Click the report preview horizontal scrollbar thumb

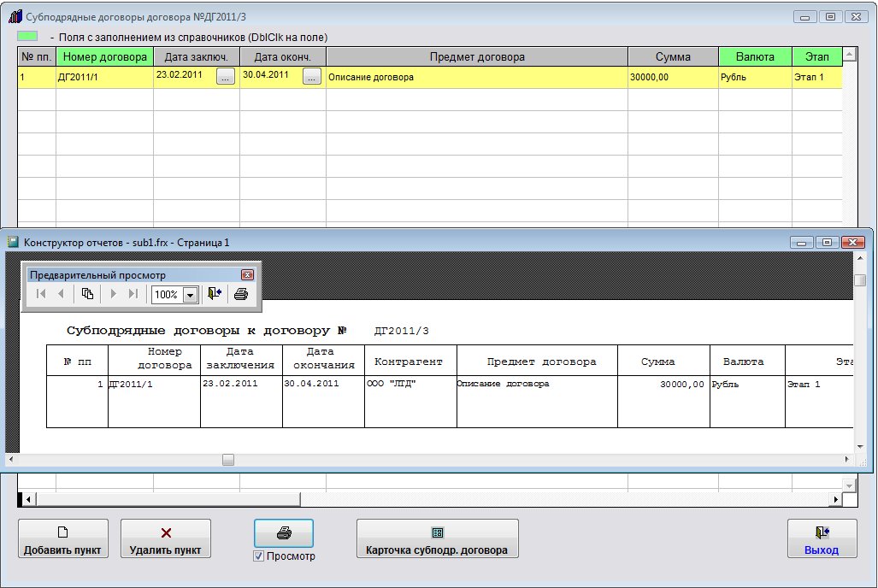tap(227, 460)
